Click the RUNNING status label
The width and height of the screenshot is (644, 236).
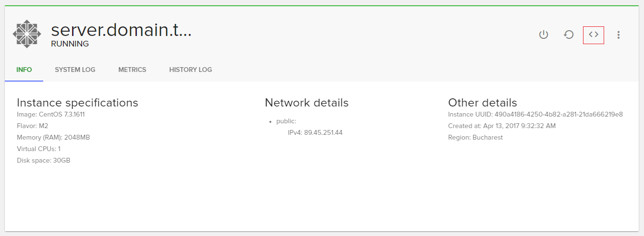point(70,44)
